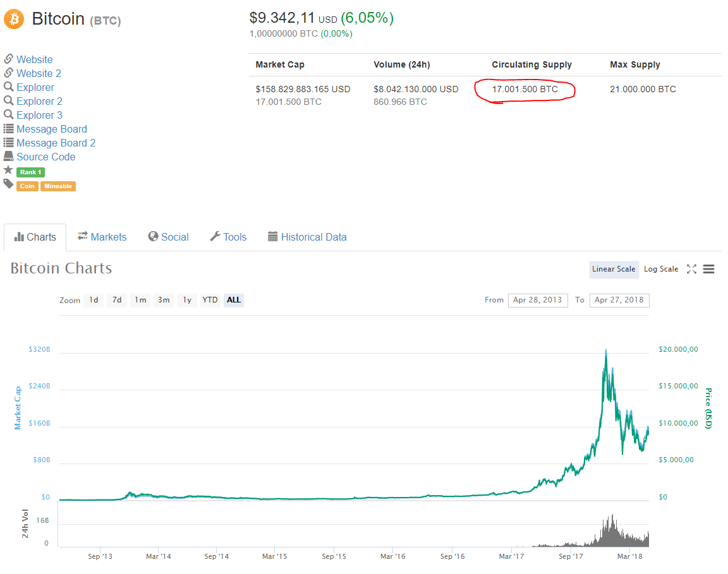Click the Market Cap axis label
Viewport: 728px width, 574px height.
(18, 408)
